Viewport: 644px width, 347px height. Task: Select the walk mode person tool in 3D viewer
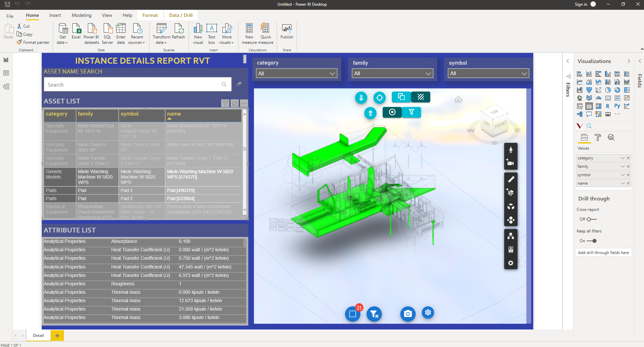pyautogui.click(x=510, y=150)
